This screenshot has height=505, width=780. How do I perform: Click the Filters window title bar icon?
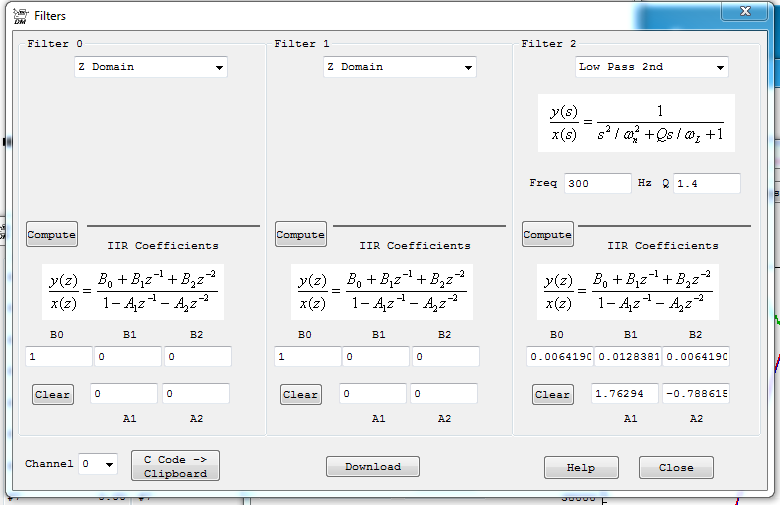click(x=19, y=15)
